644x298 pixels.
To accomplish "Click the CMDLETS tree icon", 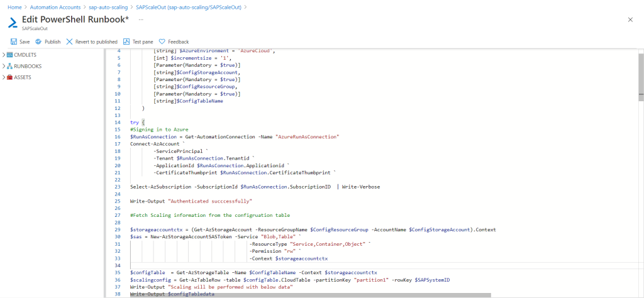I will tap(10, 55).
